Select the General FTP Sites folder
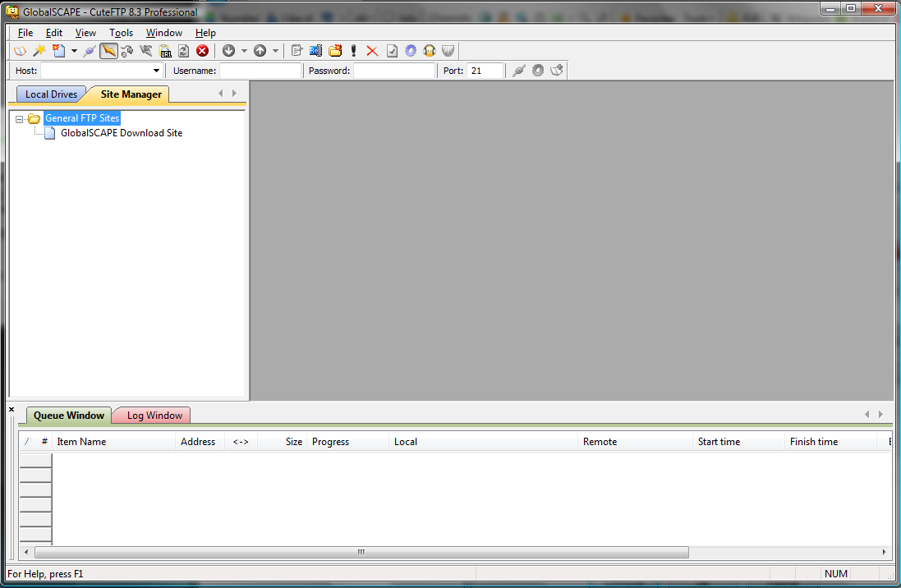The width and height of the screenshot is (901, 588). (x=82, y=118)
